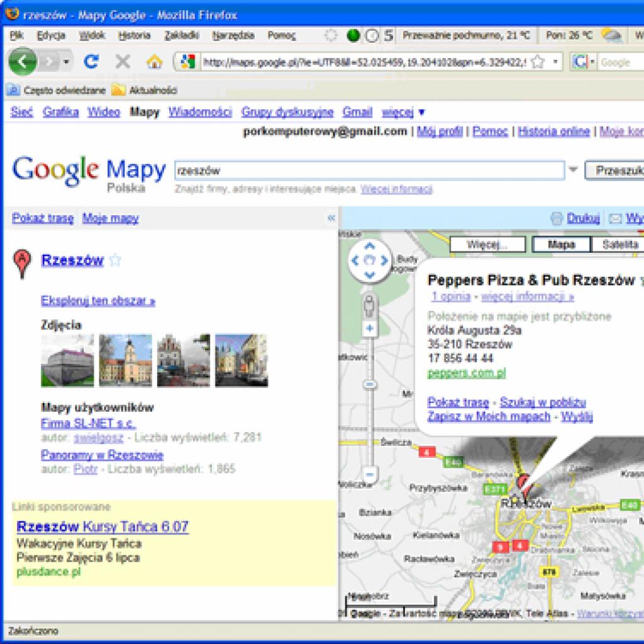Zoom in with the plus button

point(370,328)
